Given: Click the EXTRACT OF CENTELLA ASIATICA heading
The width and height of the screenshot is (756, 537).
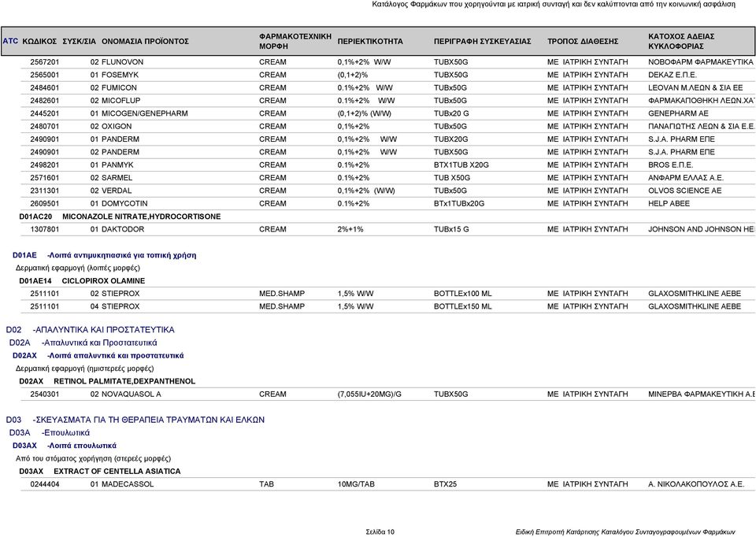Looking at the screenshot, I should click(x=117, y=472).
